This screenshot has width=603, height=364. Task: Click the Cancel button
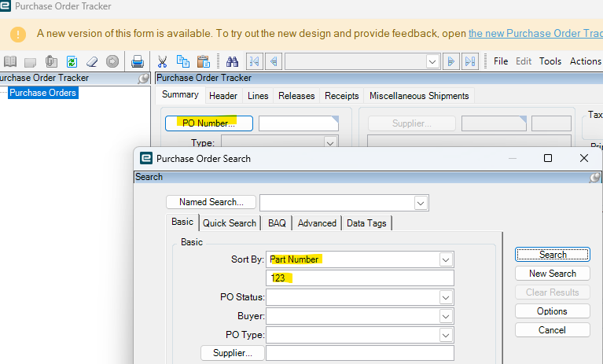(552, 329)
